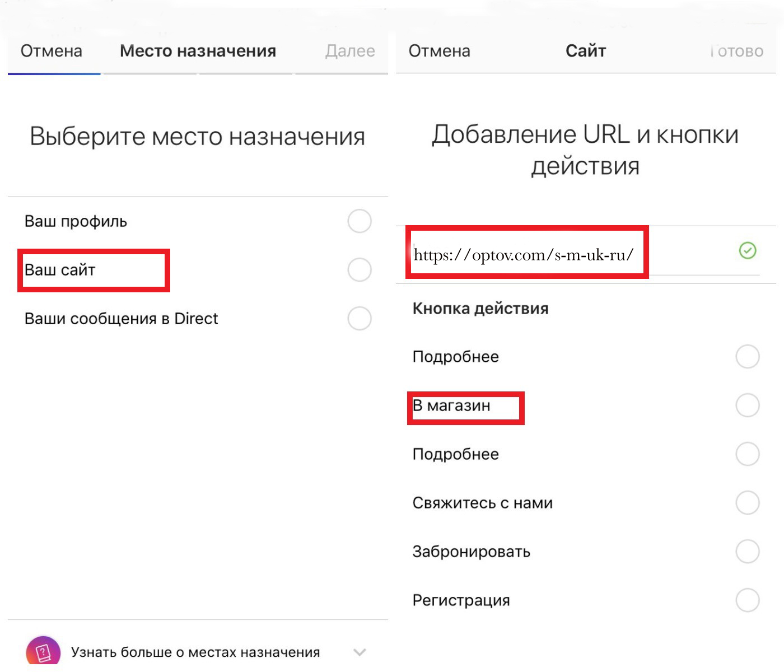
Task: Tap 'Готово' on the site screen
Action: point(737,51)
